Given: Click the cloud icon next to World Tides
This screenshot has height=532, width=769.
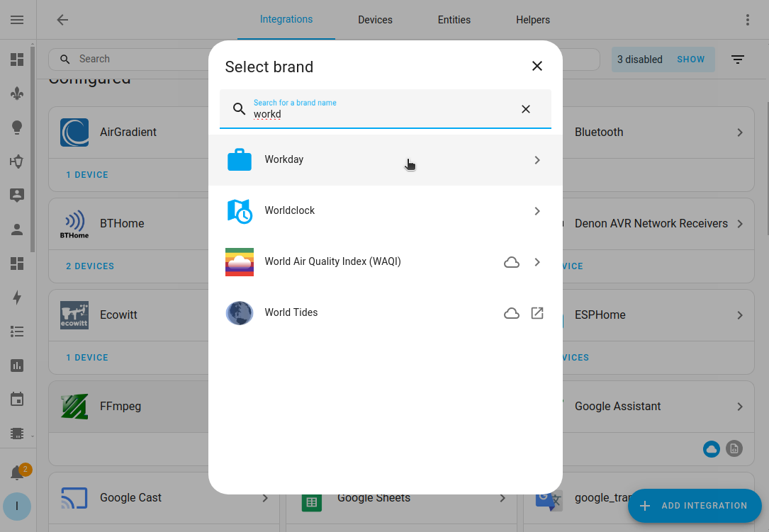Looking at the screenshot, I should pos(512,312).
